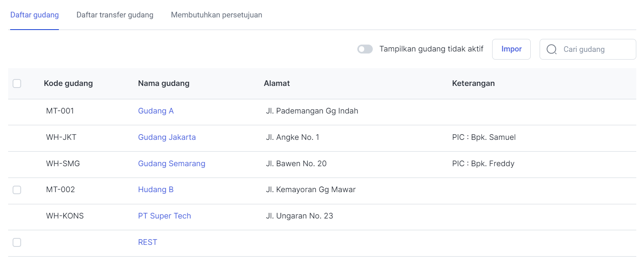Click the Kode gudang column header

(x=68, y=84)
